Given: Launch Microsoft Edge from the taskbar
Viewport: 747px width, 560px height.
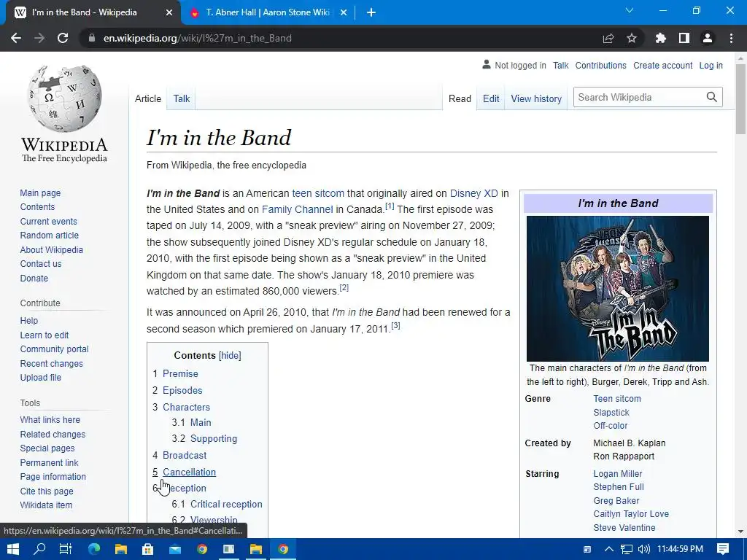Looking at the screenshot, I should point(94,549).
